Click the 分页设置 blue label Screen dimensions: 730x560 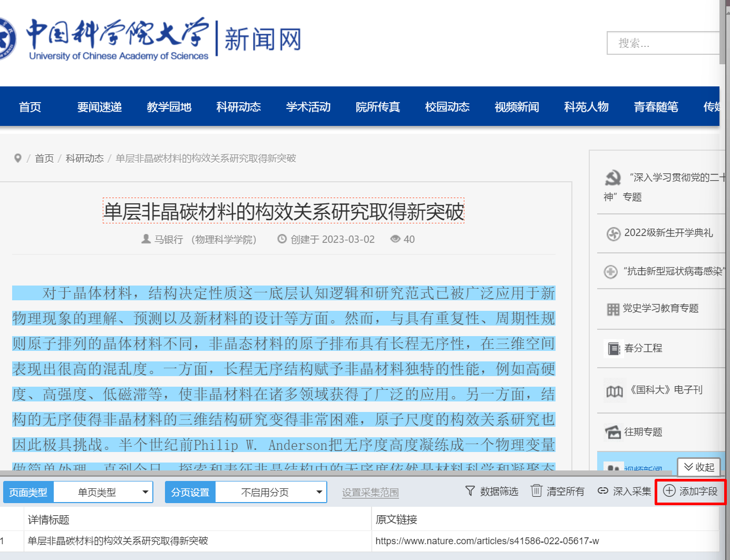pyautogui.click(x=190, y=492)
